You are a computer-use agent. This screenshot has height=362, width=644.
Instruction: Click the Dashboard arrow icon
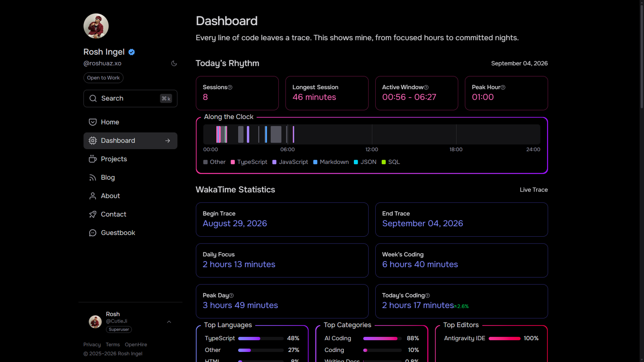168,141
